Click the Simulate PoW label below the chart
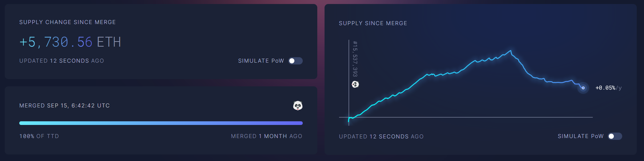 tap(580, 136)
